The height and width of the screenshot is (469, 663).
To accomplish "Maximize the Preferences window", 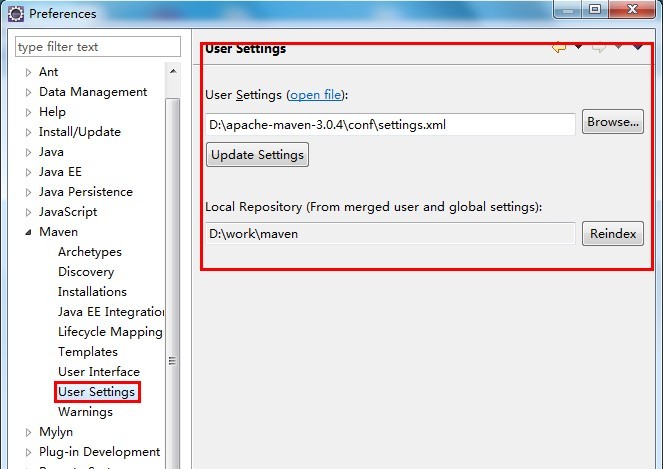I will (595, 9).
